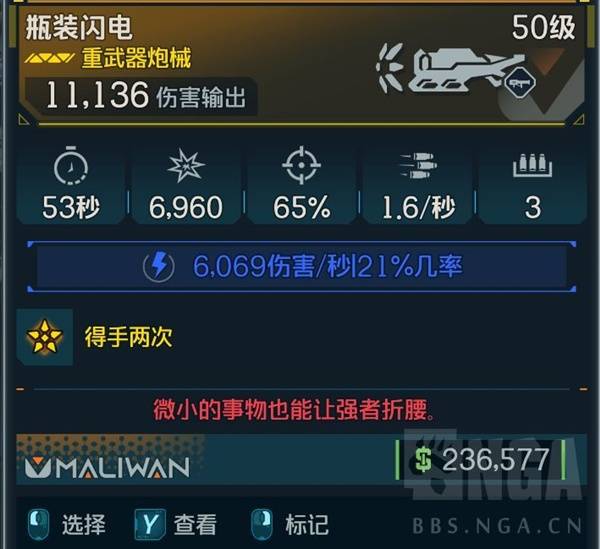Mark item using 标记 button

click(x=290, y=524)
